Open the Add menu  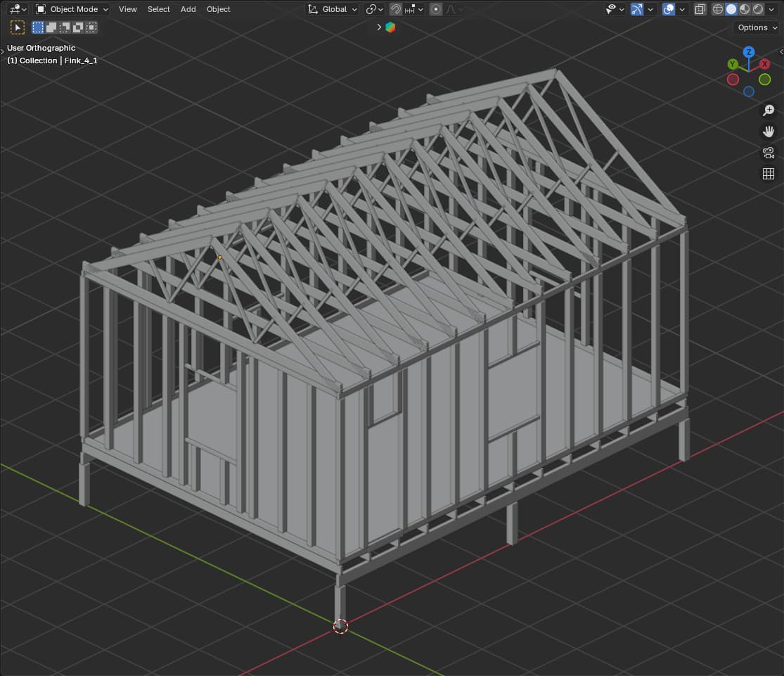pyautogui.click(x=188, y=9)
